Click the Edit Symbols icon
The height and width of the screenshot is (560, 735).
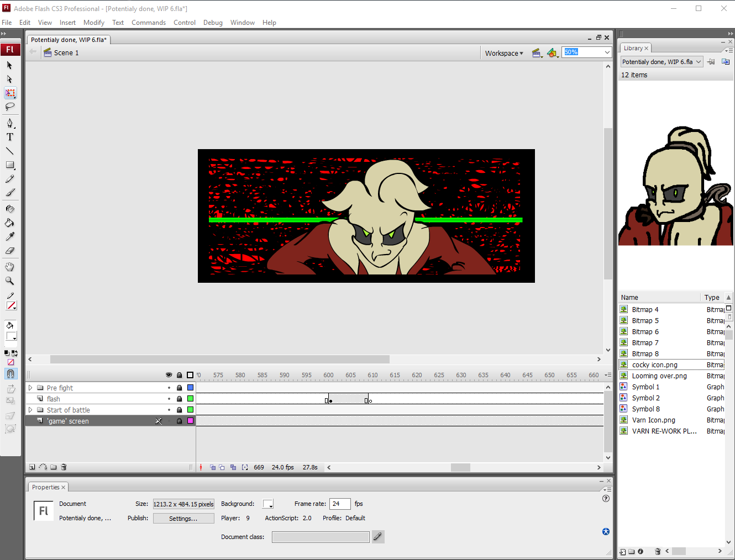pyautogui.click(x=553, y=53)
